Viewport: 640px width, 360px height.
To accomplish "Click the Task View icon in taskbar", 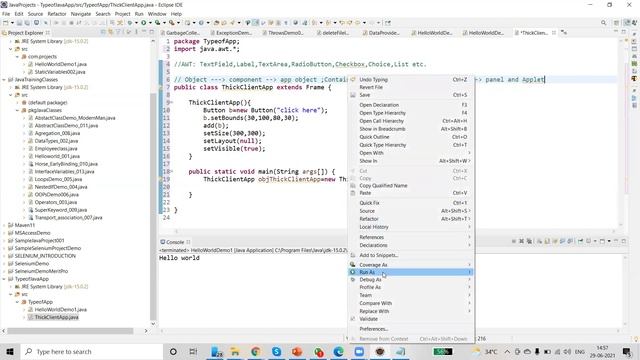I will pyautogui.click(x=193, y=351).
